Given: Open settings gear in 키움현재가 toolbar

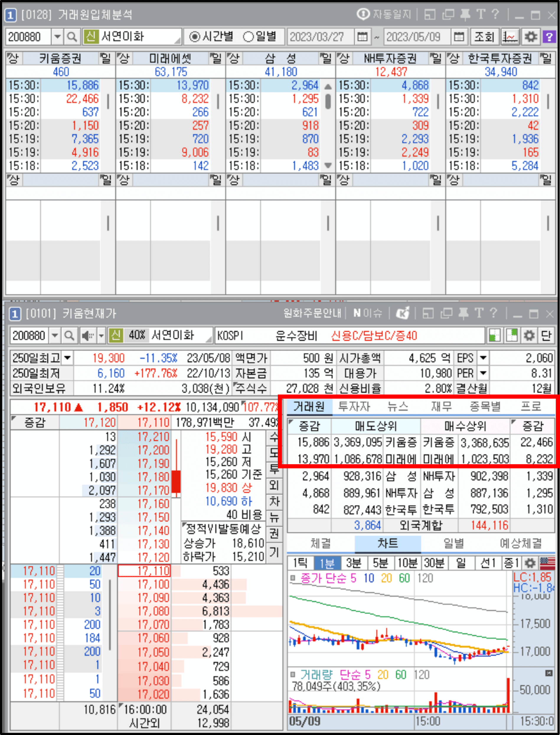Looking at the screenshot, I should [x=529, y=335].
